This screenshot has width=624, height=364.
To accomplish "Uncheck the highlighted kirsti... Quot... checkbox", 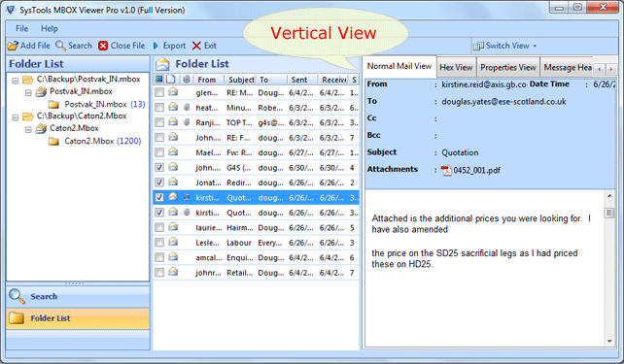I will coord(159,197).
